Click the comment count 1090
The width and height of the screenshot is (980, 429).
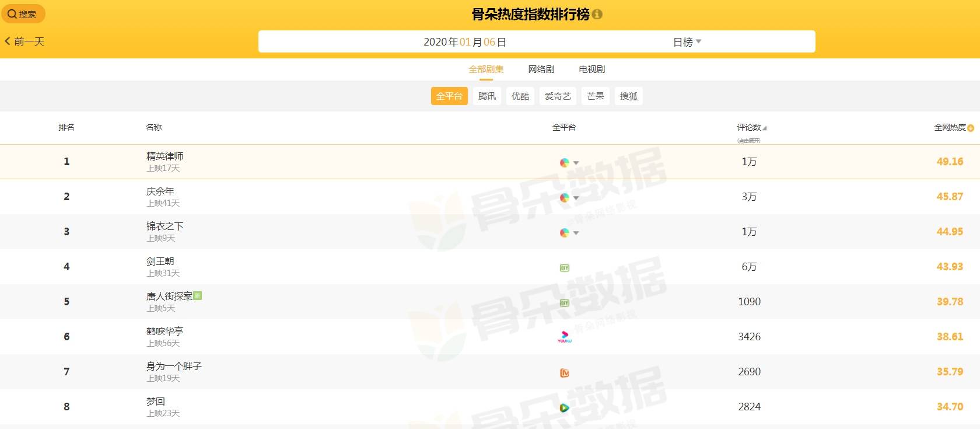click(x=749, y=302)
